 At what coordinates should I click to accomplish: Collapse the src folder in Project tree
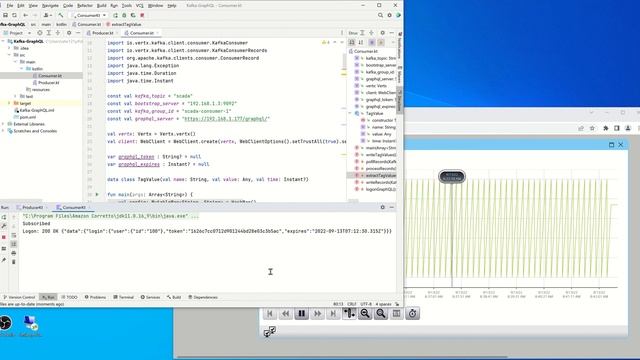click(x=9, y=55)
